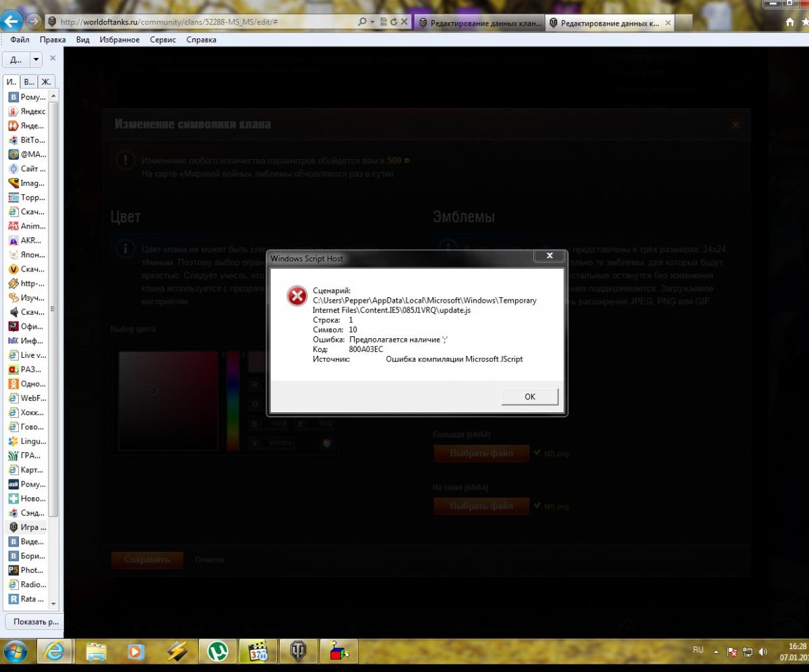Open the 'WebF...' favorite

(28, 398)
